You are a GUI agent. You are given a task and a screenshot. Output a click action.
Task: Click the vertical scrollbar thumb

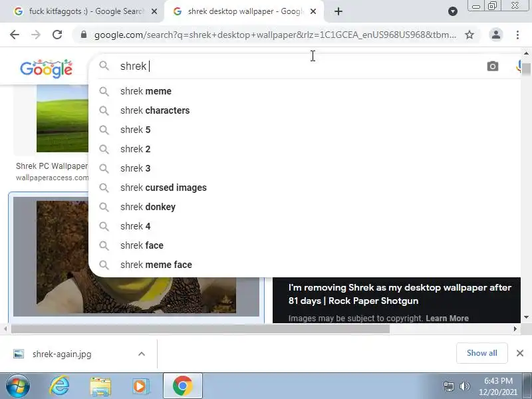pyautogui.click(x=526, y=69)
